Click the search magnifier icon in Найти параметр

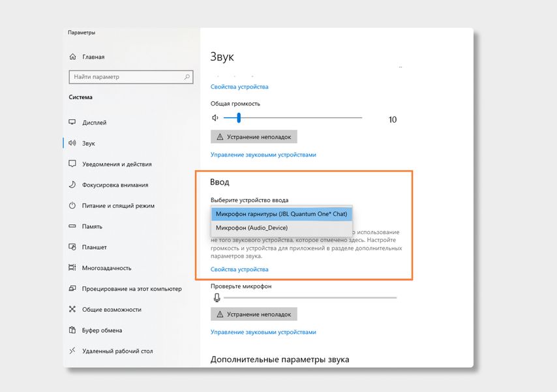coord(188,77)
